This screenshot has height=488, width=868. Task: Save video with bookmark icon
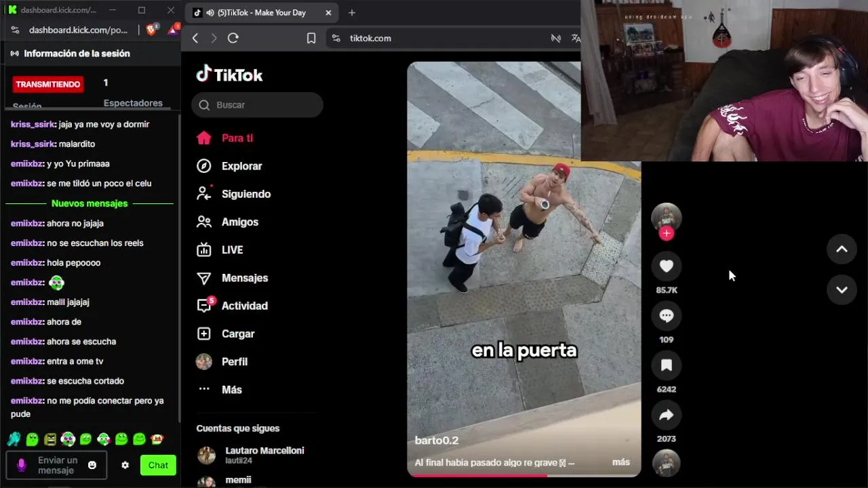click(x=667, y=365)
